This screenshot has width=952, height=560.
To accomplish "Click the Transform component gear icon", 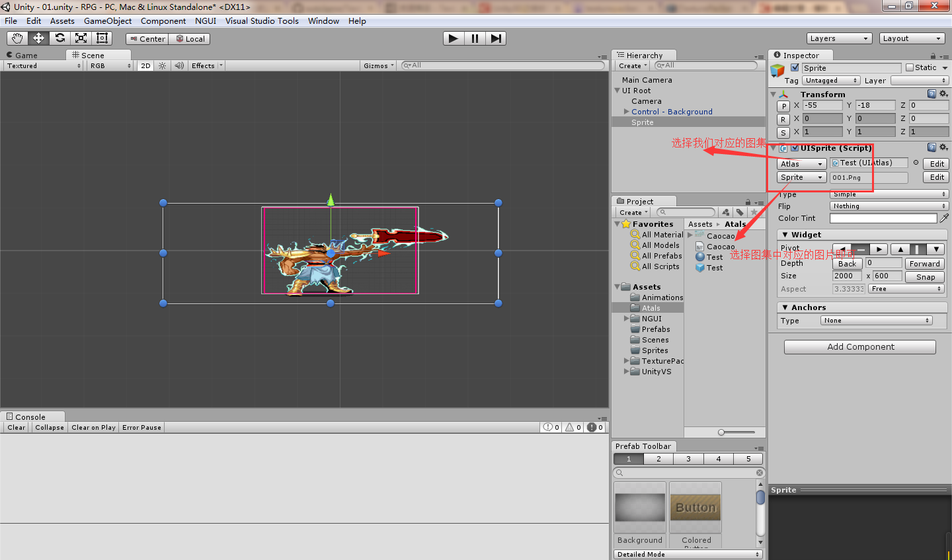I will tap(943, 94).
